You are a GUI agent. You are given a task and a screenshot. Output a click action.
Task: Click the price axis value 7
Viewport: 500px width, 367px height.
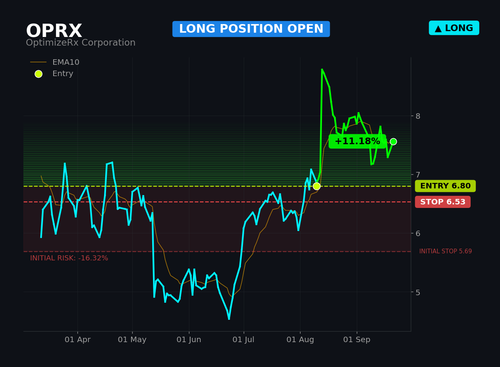point(418,175)
